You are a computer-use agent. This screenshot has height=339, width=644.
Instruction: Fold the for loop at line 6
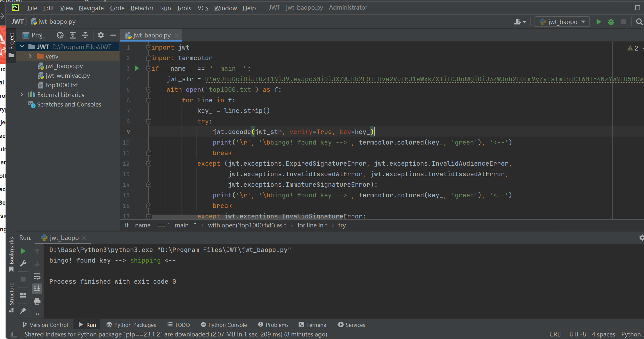pos(149,100)
